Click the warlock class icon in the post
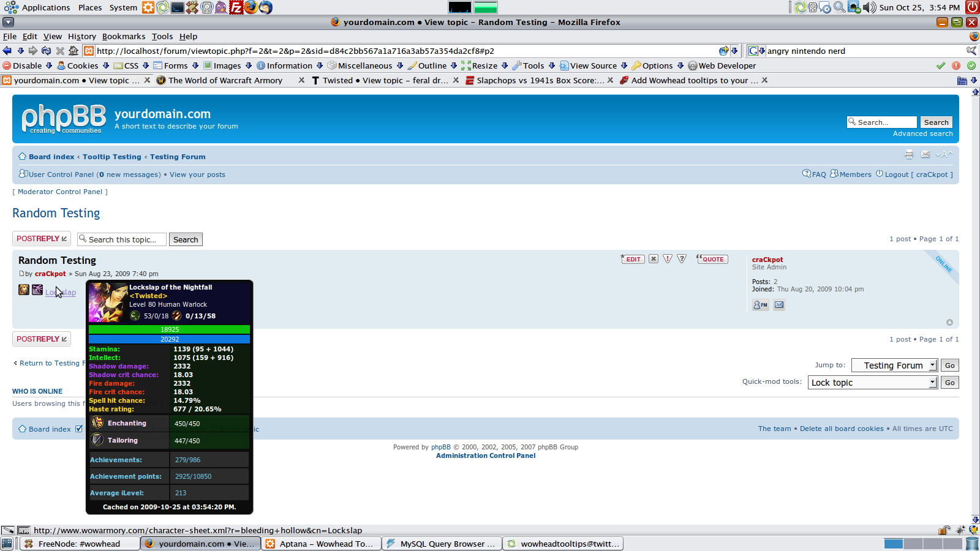The height and width of the screenshot is (551, 980). [37, 290]
